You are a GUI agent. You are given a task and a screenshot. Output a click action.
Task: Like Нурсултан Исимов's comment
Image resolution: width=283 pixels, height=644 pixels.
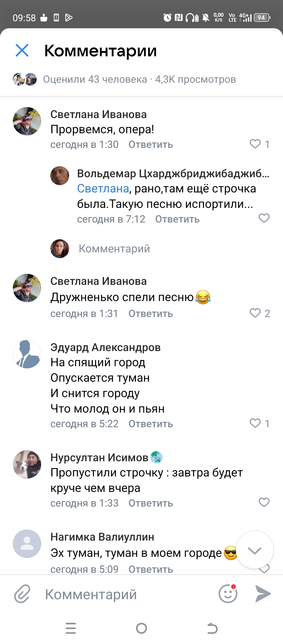[264, 503]
